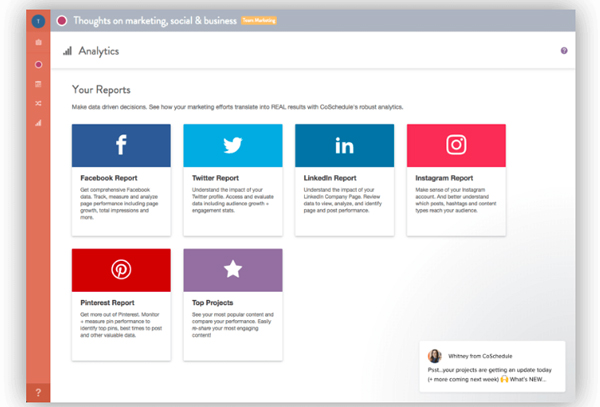This screenshot has width=600, height=407.
Task: Click the Twitter Report description text
Action: pyautogui.click(x=233, y=200)
